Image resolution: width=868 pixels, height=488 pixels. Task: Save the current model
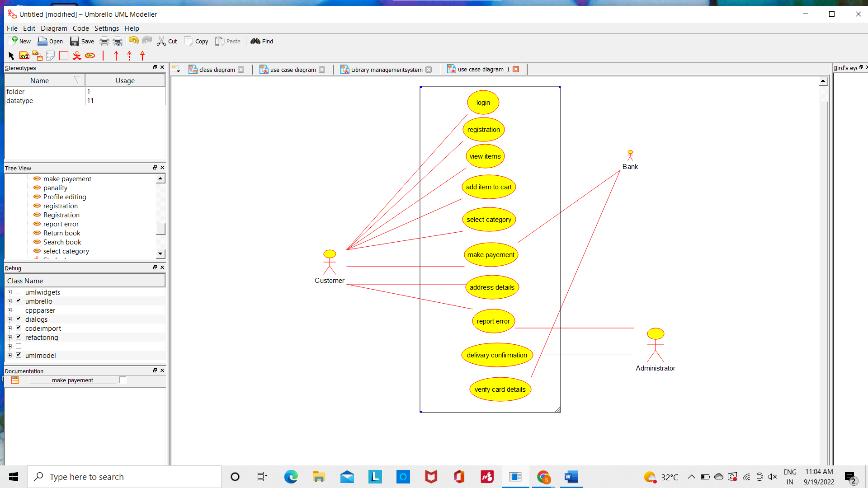tap(82, 41)
